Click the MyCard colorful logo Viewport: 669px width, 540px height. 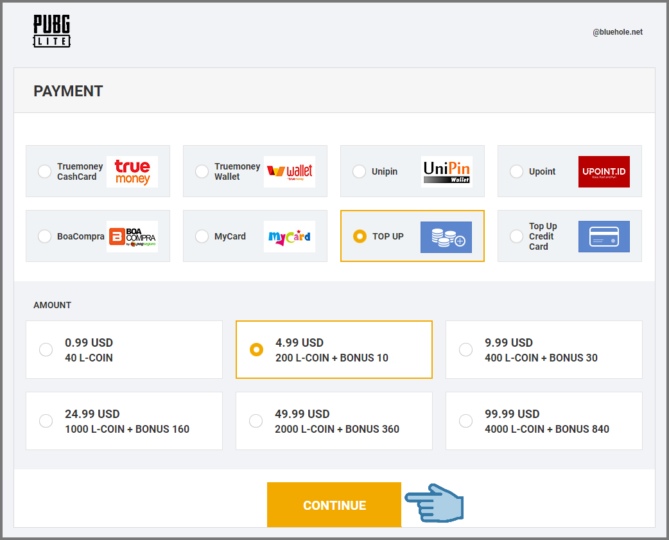(289, 236)
